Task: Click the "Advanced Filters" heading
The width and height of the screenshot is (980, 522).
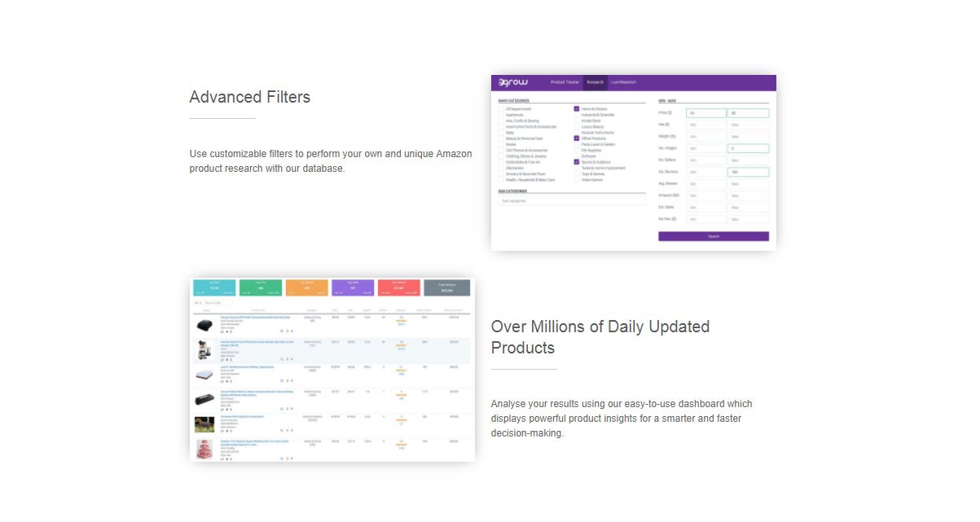Action: pos(250,97)
